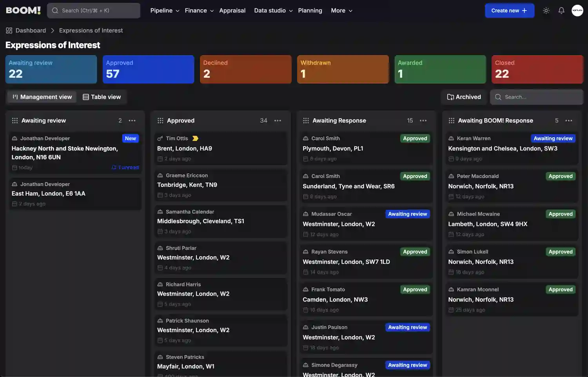Screen dimensions: 588x377
Task: Open options menu for Approved column
Action: [x=278, y=121]
